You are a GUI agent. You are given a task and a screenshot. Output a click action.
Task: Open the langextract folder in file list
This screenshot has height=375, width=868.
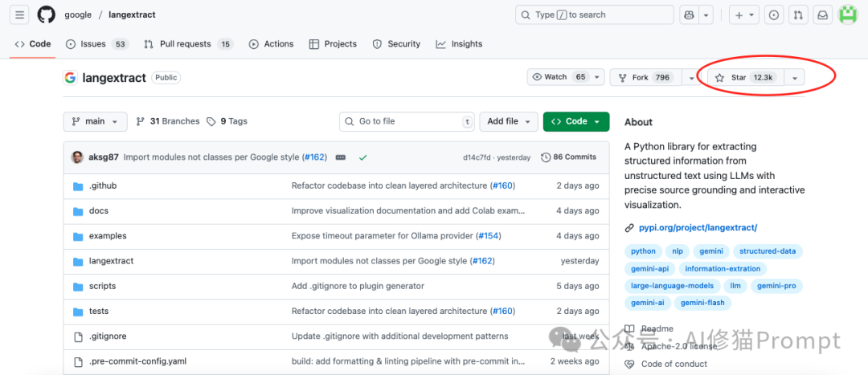point(111,260)
